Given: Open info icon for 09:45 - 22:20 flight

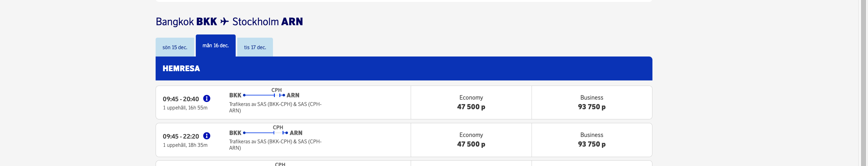Looking at the screenshot, I should tap(207, 136).
